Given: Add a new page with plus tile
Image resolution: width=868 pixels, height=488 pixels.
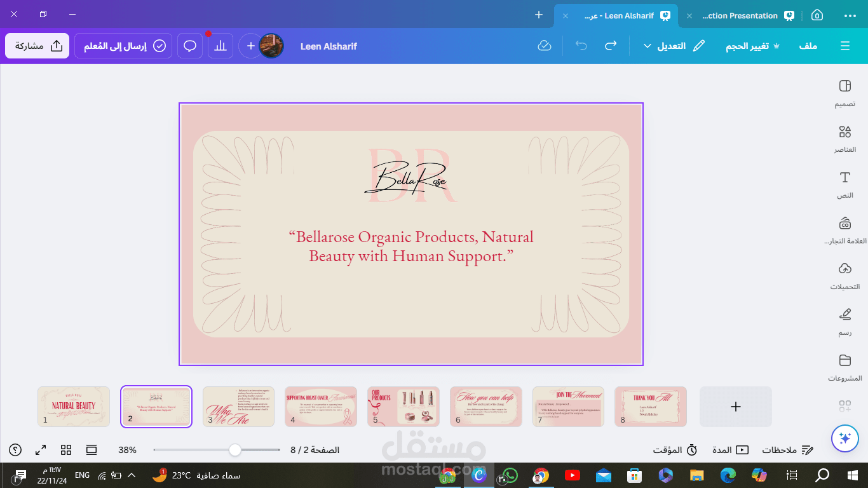Looking at the screenshot, I should [736, 407].
